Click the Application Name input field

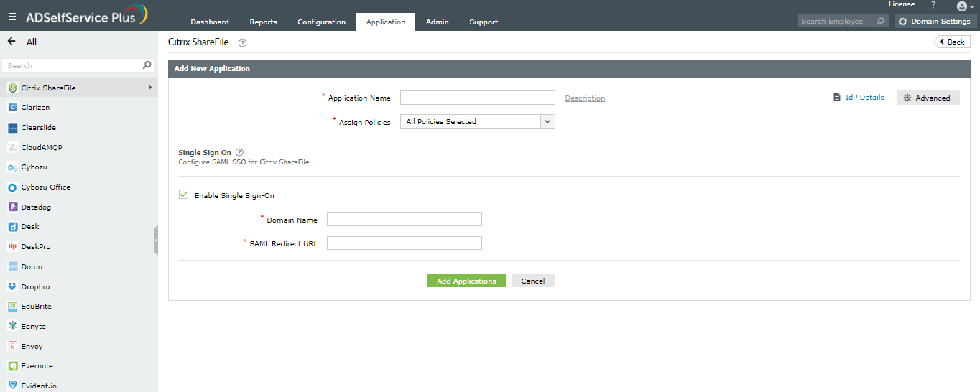click(x=478, y=98)
